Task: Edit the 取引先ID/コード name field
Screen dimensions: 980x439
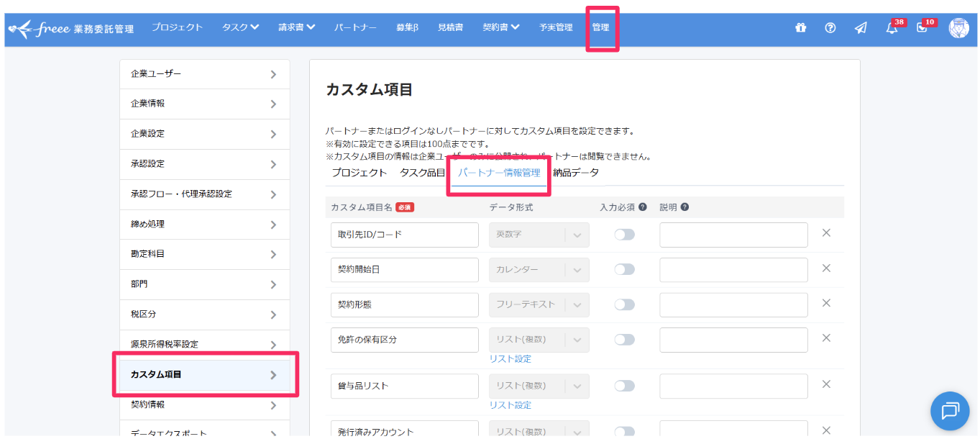Action: [x=405, y=235]
